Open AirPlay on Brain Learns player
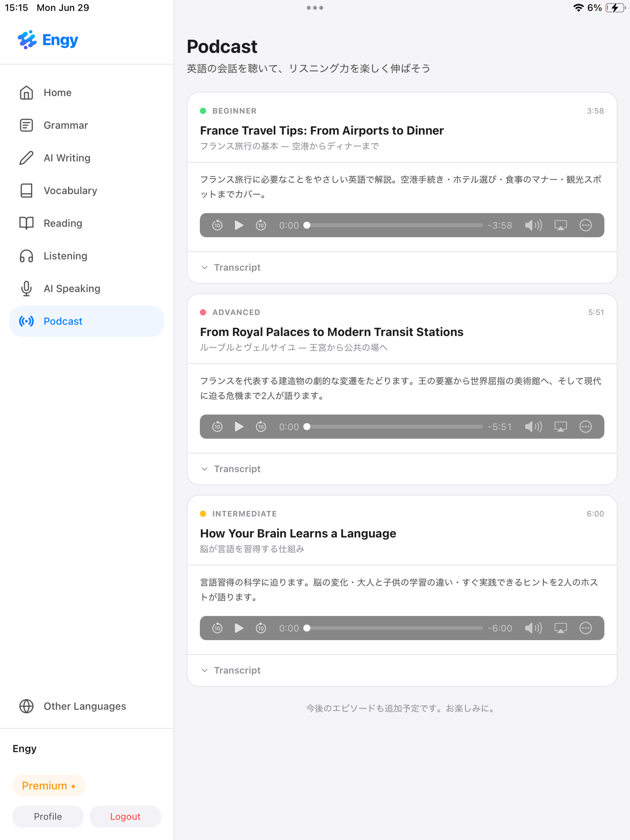The width and height of the screenshot is (630, 840). [560, 628]
